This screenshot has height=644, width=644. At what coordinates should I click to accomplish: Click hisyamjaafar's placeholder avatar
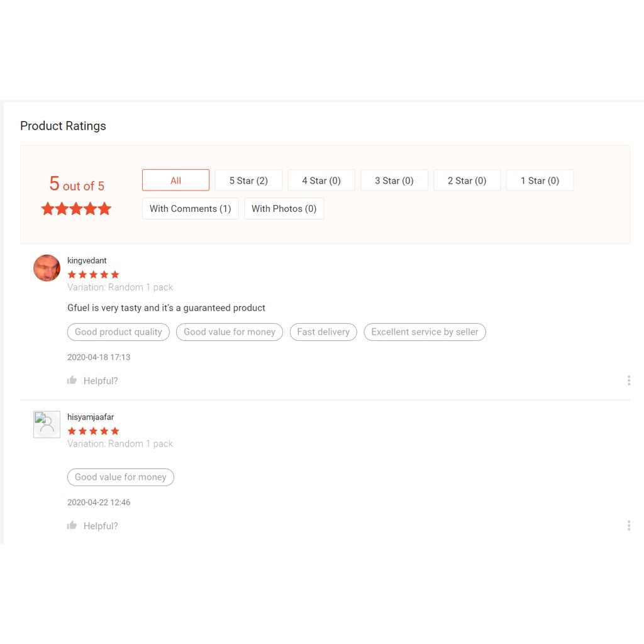(47, 425)
